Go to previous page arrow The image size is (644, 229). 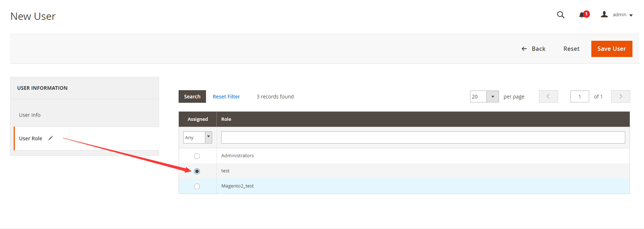click(x=548, y=96)
